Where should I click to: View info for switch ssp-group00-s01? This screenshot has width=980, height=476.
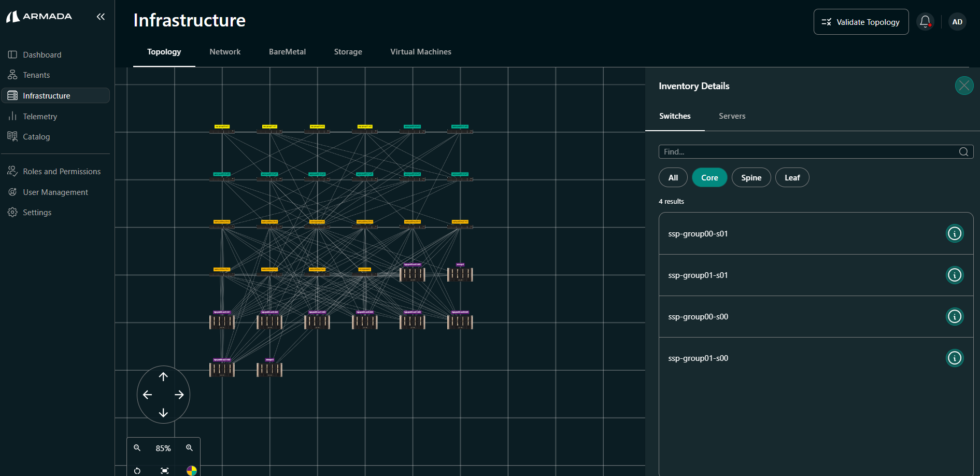(955, 233)
